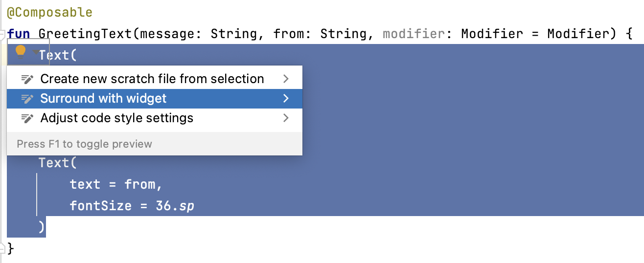Select Adjust code style settings
The height and width of the screenshot is (263, 644).
click(x=116, y=118)
